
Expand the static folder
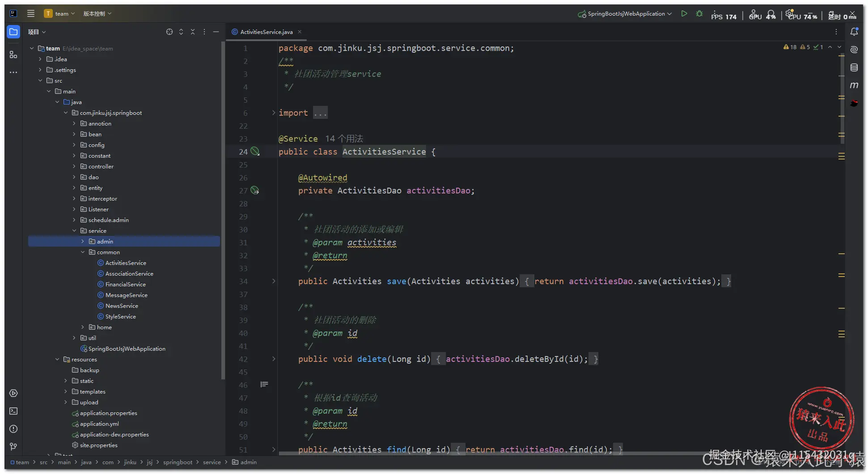point(66,381)
